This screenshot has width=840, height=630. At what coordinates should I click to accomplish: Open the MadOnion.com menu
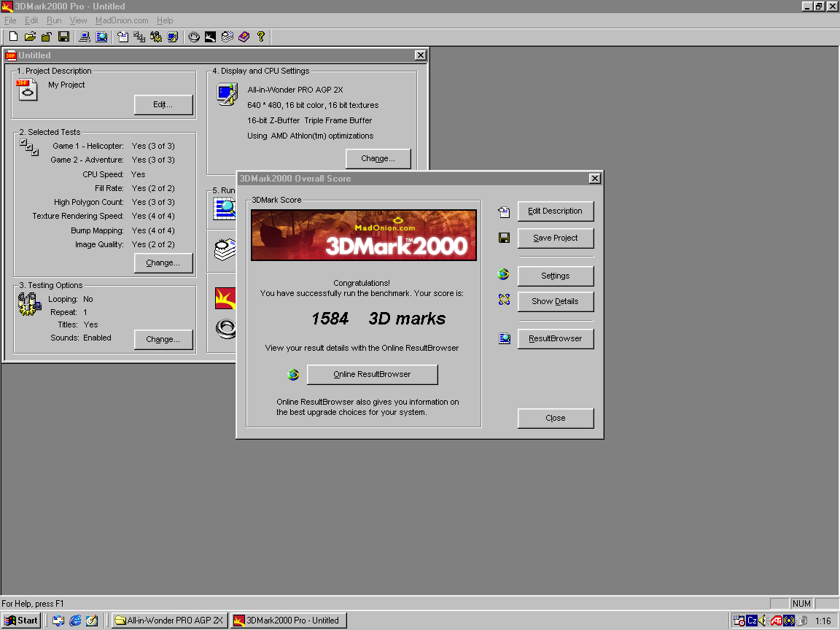(x=122, y=20)
